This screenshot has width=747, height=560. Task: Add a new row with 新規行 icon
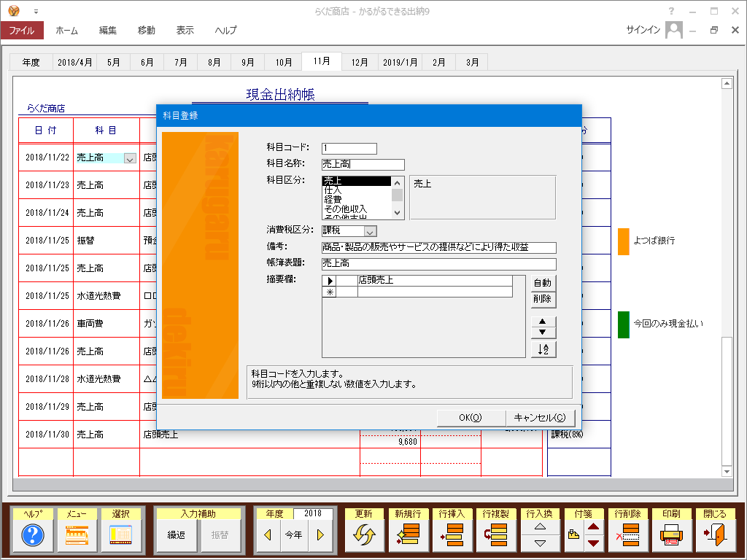408,535
